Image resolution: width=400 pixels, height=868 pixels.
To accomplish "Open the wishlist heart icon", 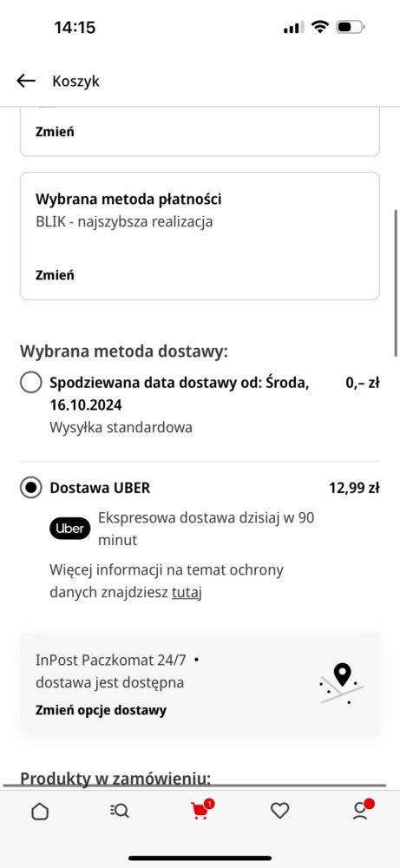I will 280,811.
